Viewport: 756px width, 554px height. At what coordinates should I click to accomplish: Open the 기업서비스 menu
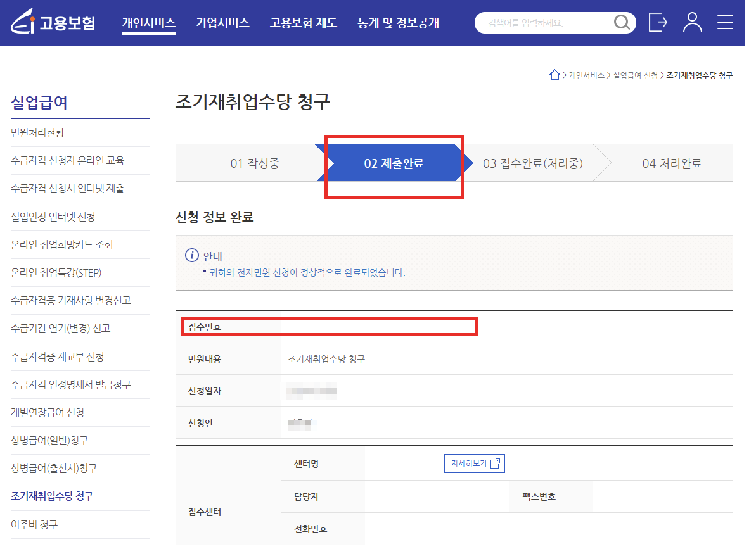(x=222, y=22)
